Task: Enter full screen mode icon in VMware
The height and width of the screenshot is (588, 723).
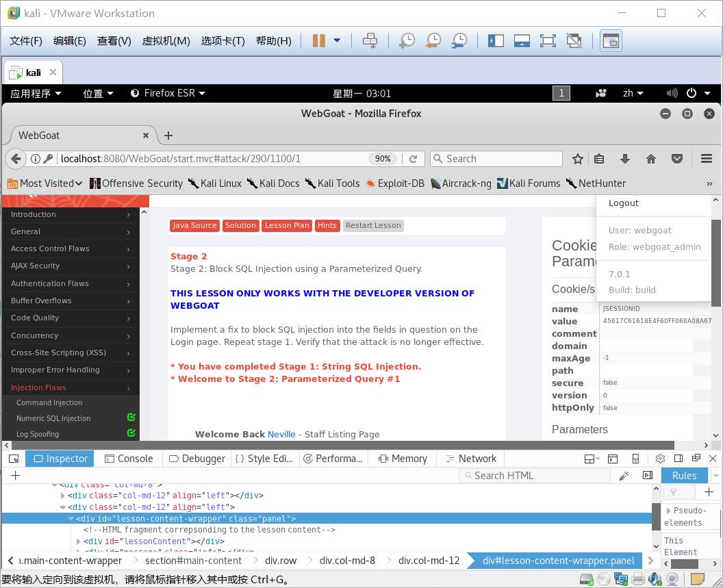Action: click(548, 40)
